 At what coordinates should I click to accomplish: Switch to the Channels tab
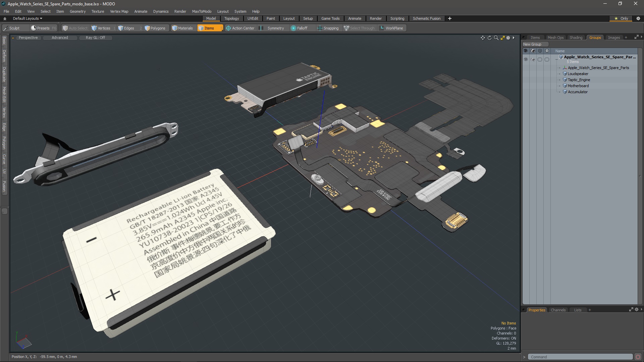[x=558, y=310]
